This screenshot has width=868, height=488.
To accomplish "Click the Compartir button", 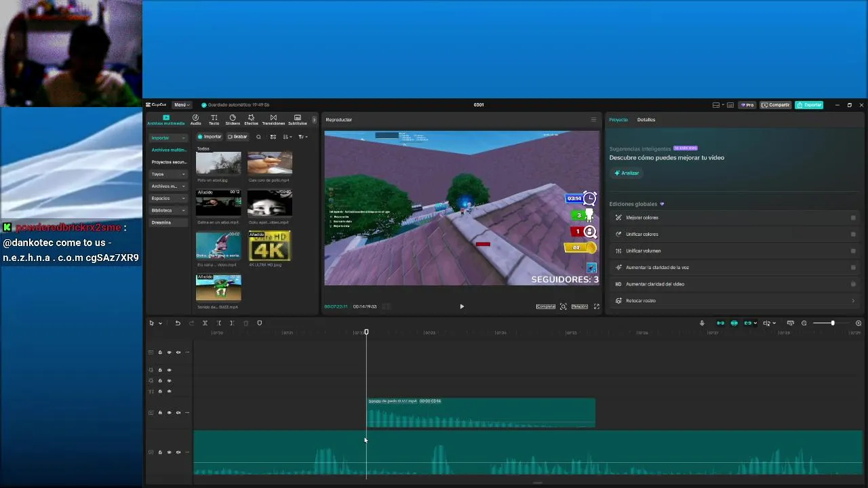I will pyautogui.click(x=775, y=105).
